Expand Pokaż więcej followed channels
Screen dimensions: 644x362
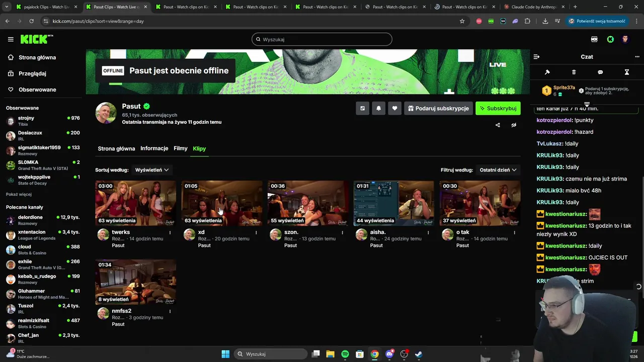click(x=19, y=194)
